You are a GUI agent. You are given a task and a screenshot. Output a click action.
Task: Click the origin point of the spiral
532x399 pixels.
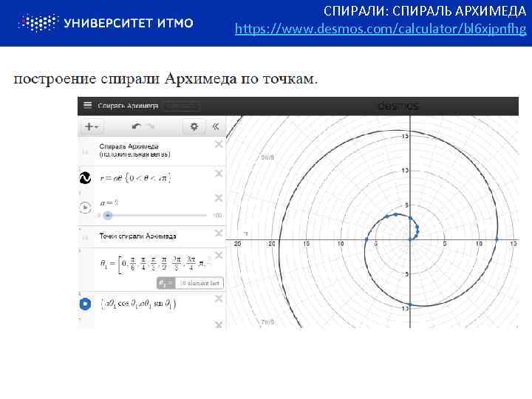410,239
